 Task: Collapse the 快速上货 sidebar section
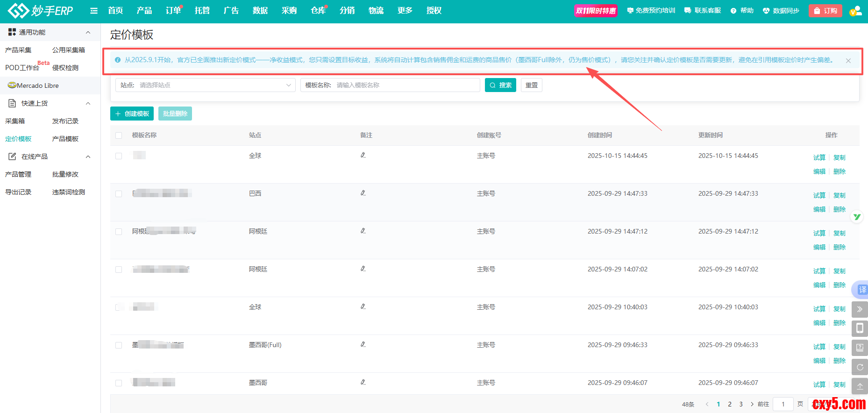[88, 103]
